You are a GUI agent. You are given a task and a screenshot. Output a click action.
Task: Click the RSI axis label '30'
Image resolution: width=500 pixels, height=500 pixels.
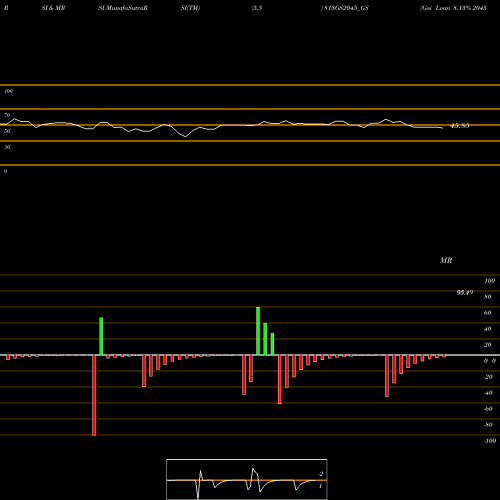[x=7, y=147]
